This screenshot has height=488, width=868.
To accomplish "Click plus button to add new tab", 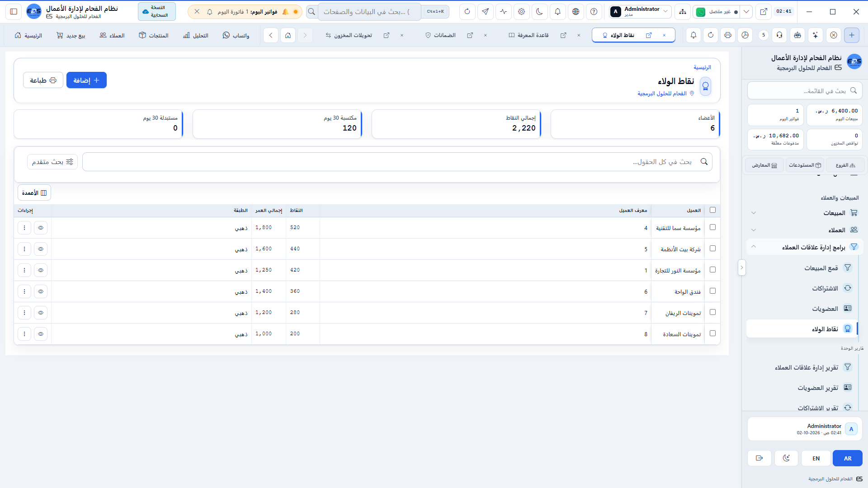I will point(851,35).
